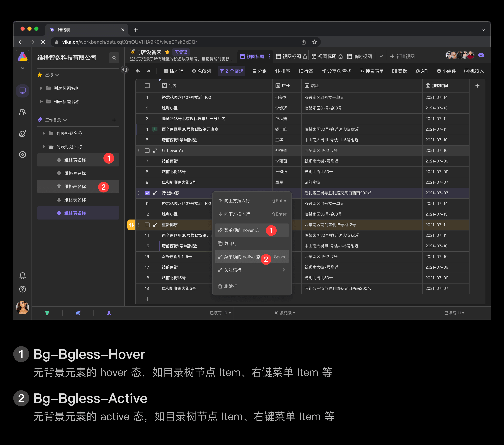Uncheck the checkbox on 行 选中态 row
504x445 pixels.
[147, 193]
